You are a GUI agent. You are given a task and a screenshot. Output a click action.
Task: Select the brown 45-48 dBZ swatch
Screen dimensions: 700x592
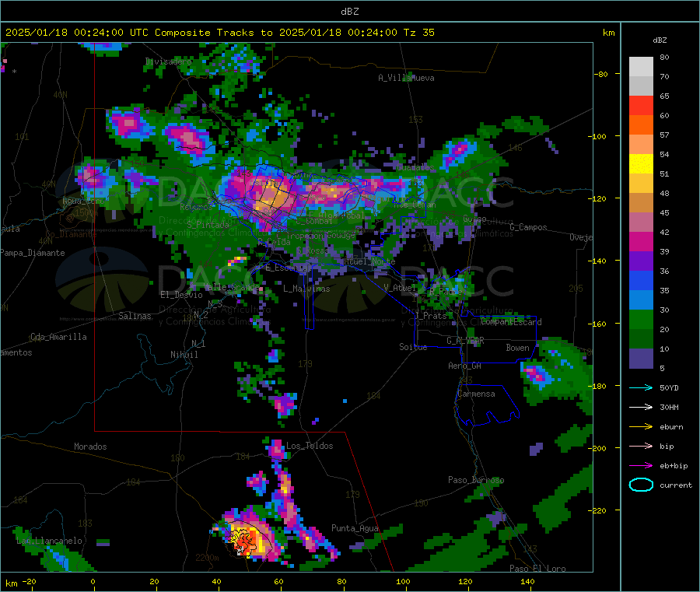(x=641, y=203)
